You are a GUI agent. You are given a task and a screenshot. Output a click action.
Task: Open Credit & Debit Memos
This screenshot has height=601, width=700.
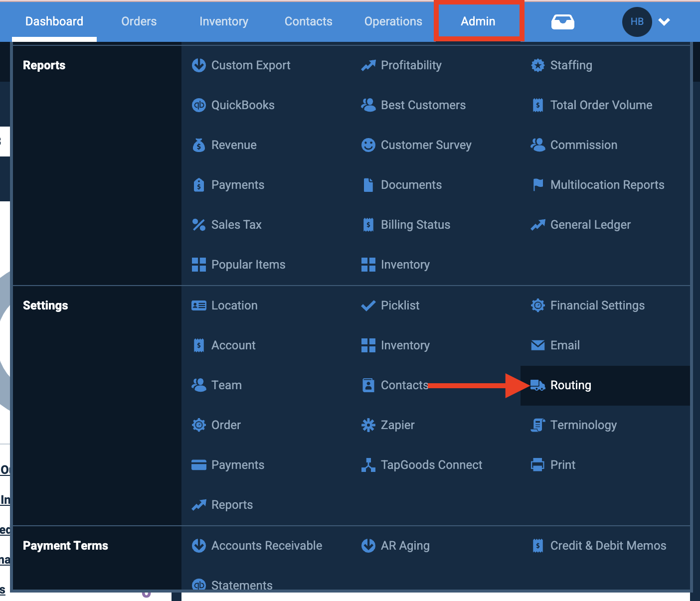tap(608, 546)
